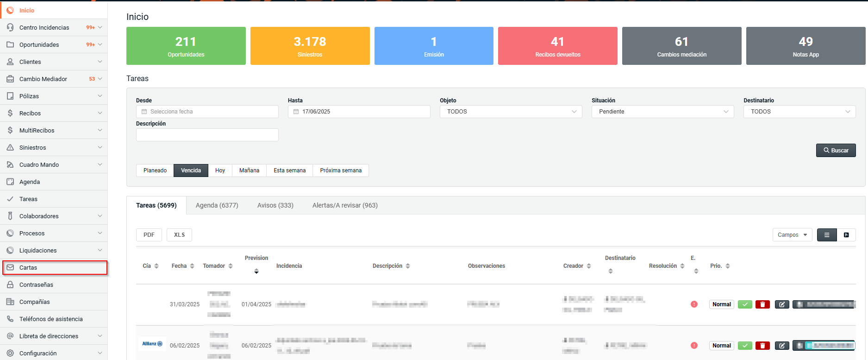Click the briefcase icon beside Cambio Mediador
This screenshot has height=360, width=868.
(10, 79)
